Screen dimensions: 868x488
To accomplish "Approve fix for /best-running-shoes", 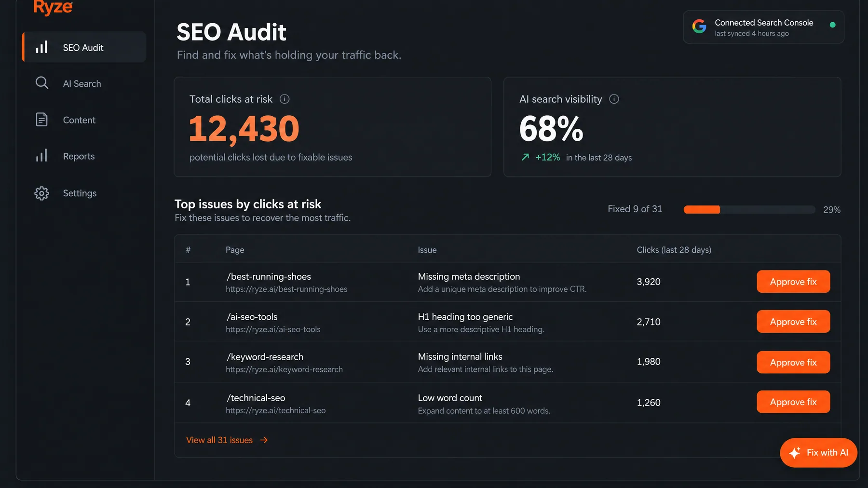I will 793,282.
